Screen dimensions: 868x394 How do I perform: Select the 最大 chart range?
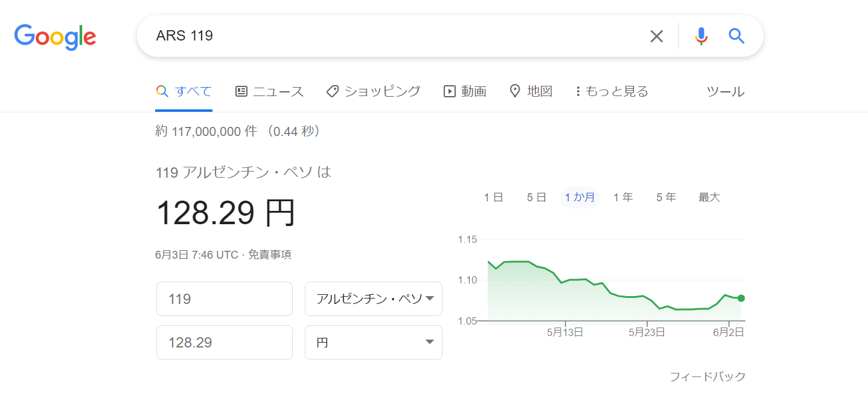(709, 198)
